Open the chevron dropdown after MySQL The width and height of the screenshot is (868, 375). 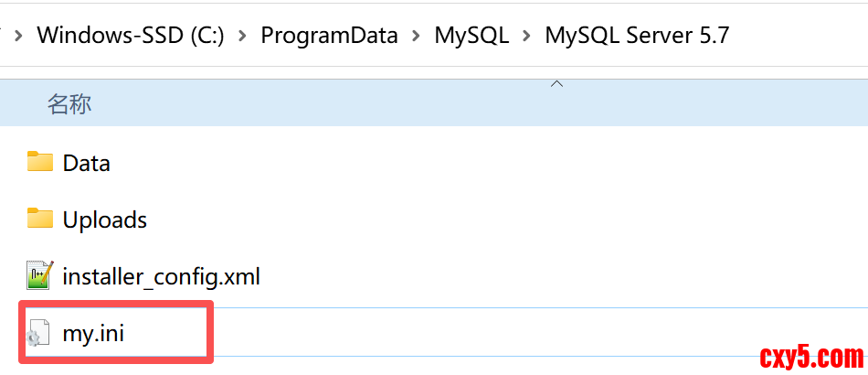(527, 36)
